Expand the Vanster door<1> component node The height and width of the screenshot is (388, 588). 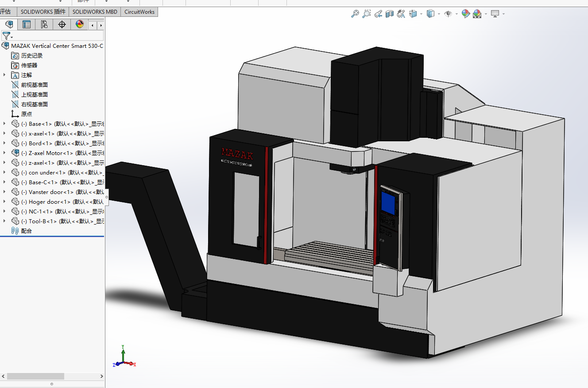point(4,192)
